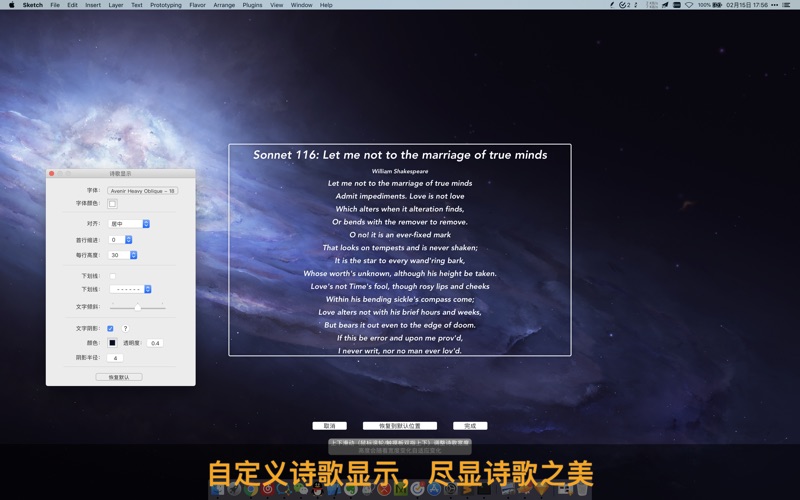Close the 诗歌显示 settings window

[51, 173]
